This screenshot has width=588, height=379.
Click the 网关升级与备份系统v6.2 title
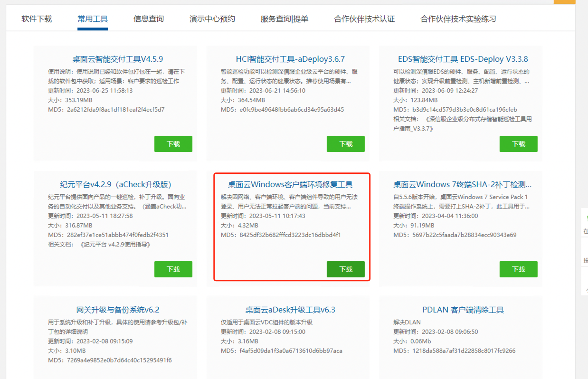[x=118, y=310]
